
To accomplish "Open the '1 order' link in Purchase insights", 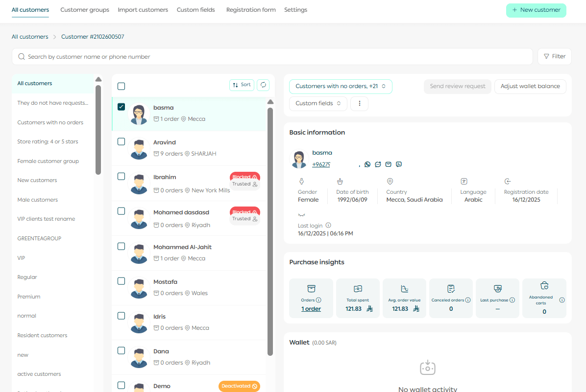I will 311,309.
